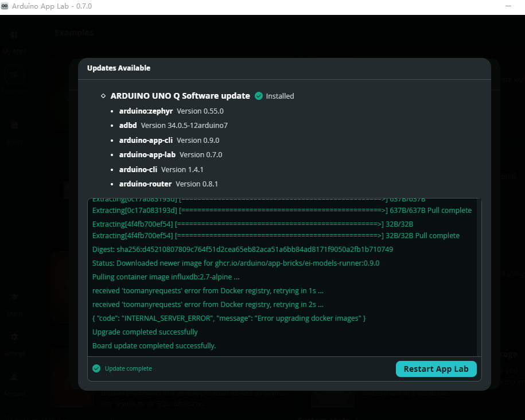Image resolution: width=525 pixels, height=420 pixels.
Task: Select the arduino-app-cli list item
Action: [169, 141]
